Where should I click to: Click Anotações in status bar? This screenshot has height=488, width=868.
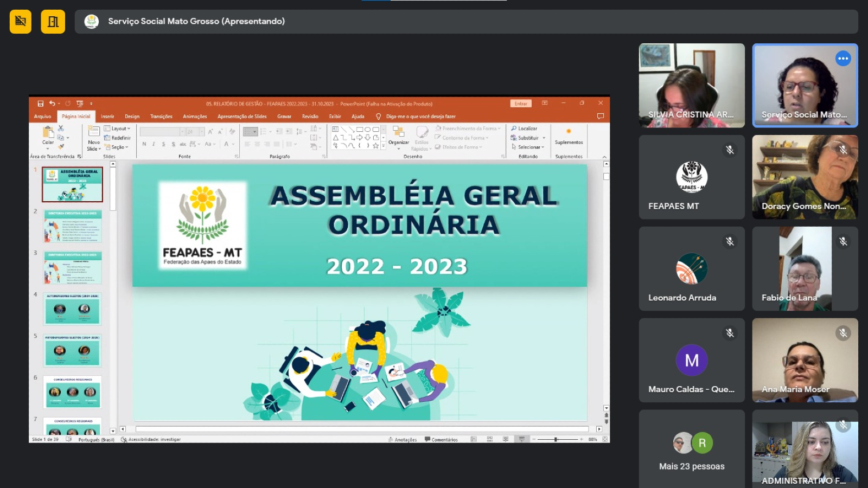click(x=403, y=440)
